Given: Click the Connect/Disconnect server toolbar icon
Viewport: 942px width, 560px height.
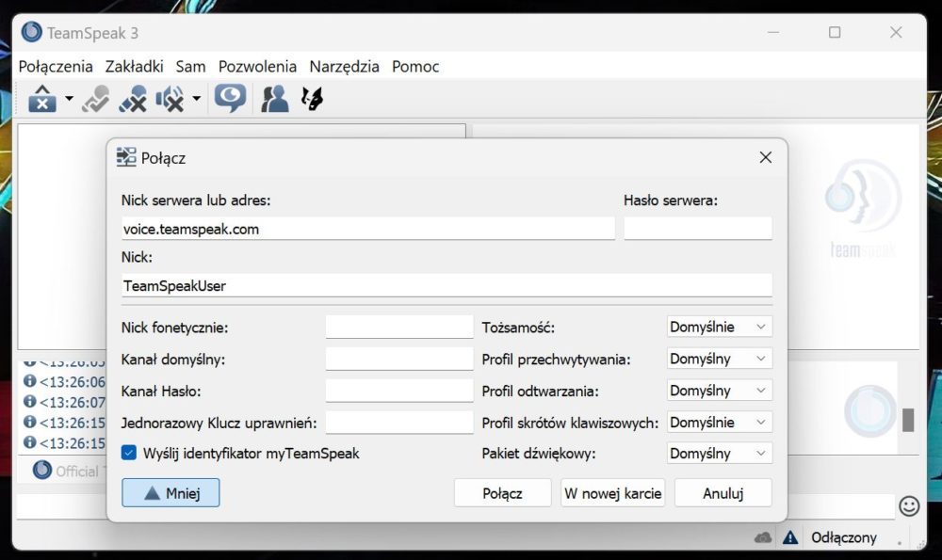Looking at the screenshot, I should (42, 99).
